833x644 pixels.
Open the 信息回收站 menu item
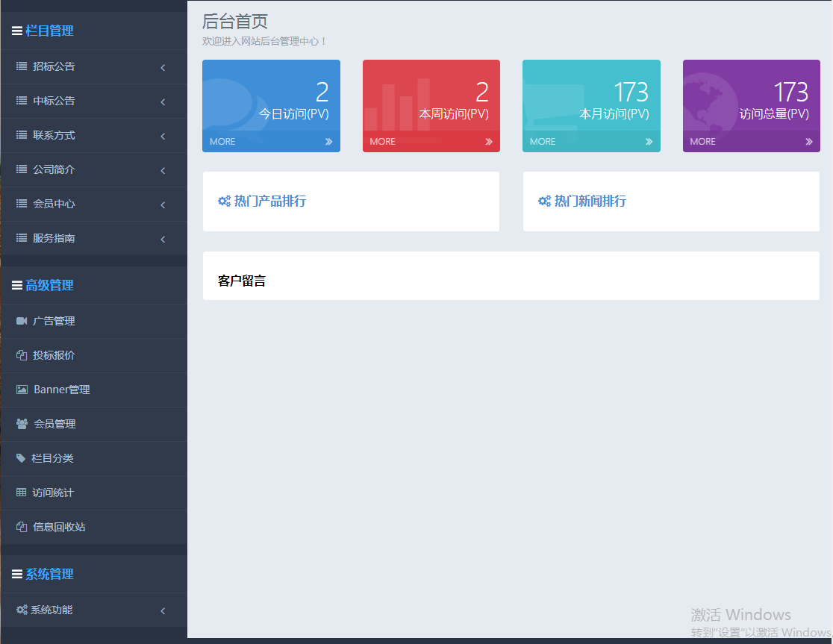tap(59, 527)
